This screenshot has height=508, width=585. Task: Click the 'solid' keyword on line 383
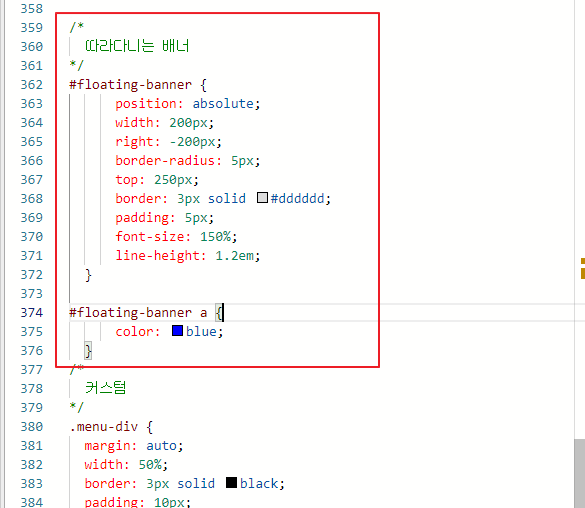click(x=196, y=484)
